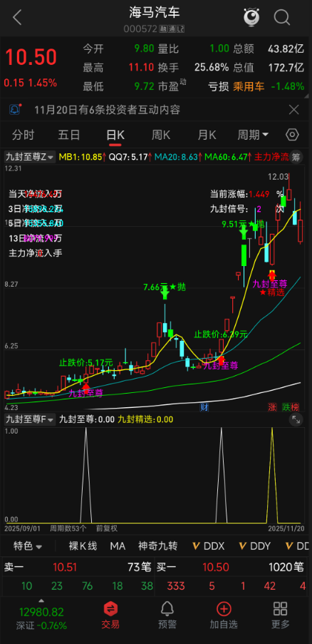312x644 pixels.
Task: Tap the 12.03 high price label
Action: (278, 177)
